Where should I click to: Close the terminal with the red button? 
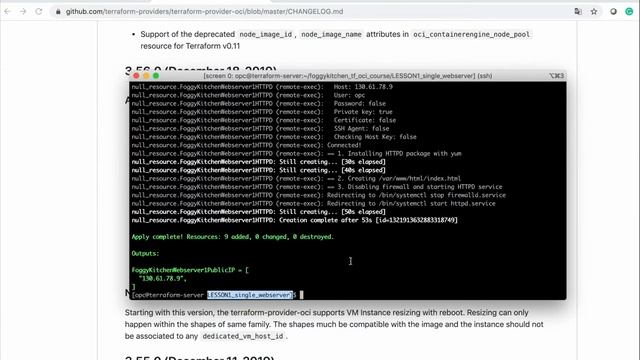(x=136, y=76)
